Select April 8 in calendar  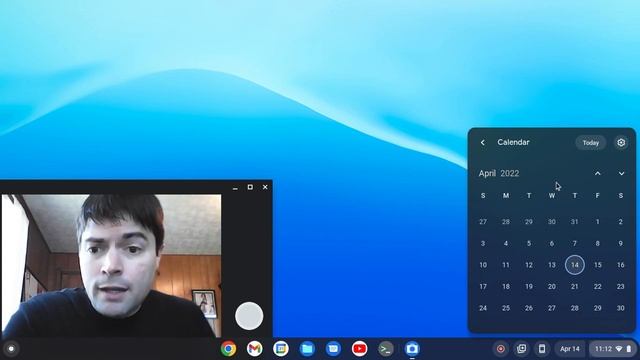[598, 243]
